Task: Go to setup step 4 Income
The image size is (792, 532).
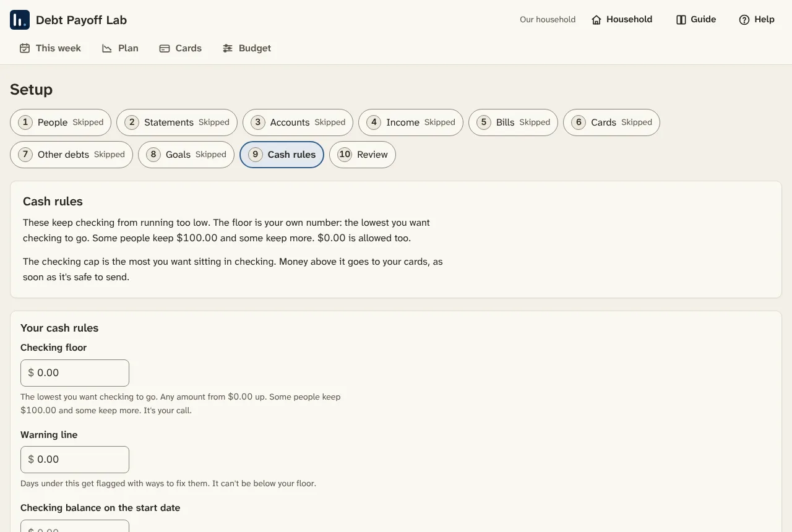Action: click(x=411, y=122)
